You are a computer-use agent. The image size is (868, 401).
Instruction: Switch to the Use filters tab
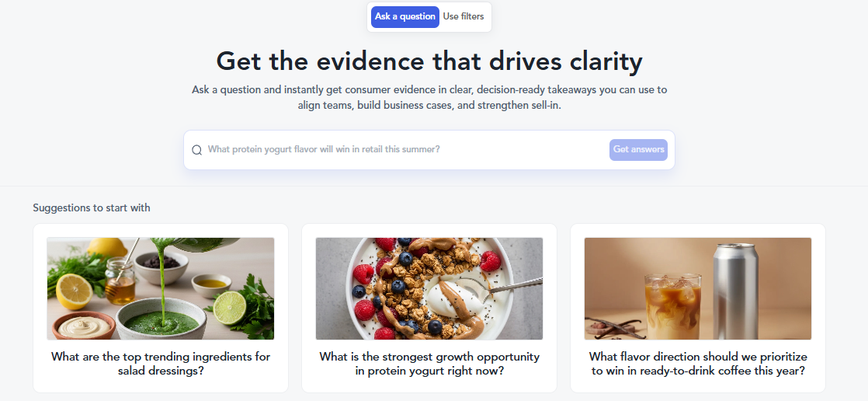click(x=464, y=16)
